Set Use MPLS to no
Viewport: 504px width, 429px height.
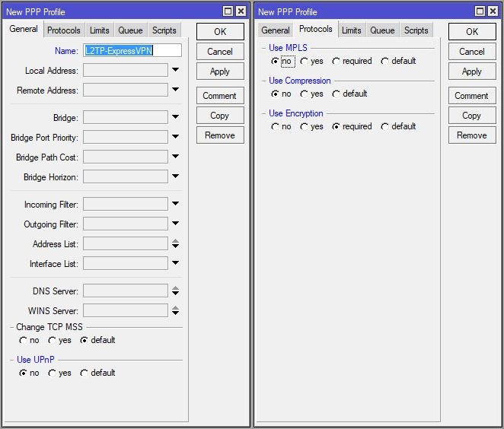(282, 61)
